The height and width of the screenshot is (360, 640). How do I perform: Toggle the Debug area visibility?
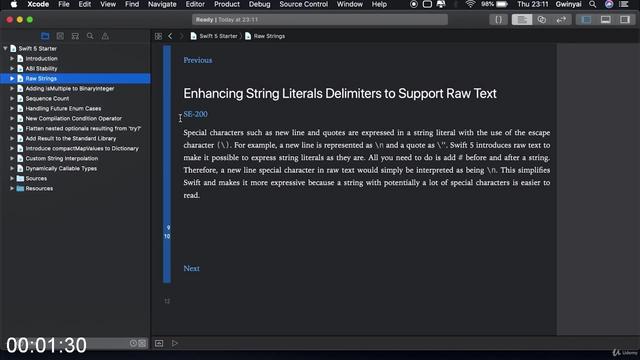(x=606, y=20)
